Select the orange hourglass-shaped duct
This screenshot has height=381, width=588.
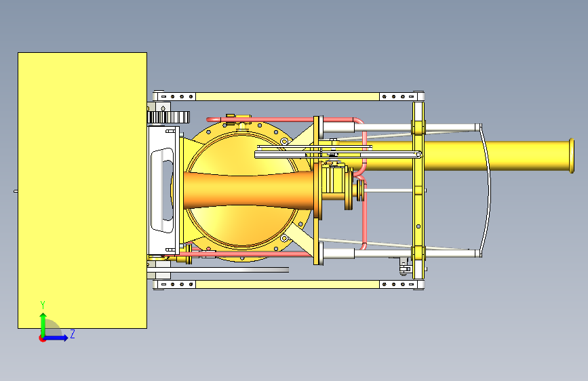[x=250, y=190]
